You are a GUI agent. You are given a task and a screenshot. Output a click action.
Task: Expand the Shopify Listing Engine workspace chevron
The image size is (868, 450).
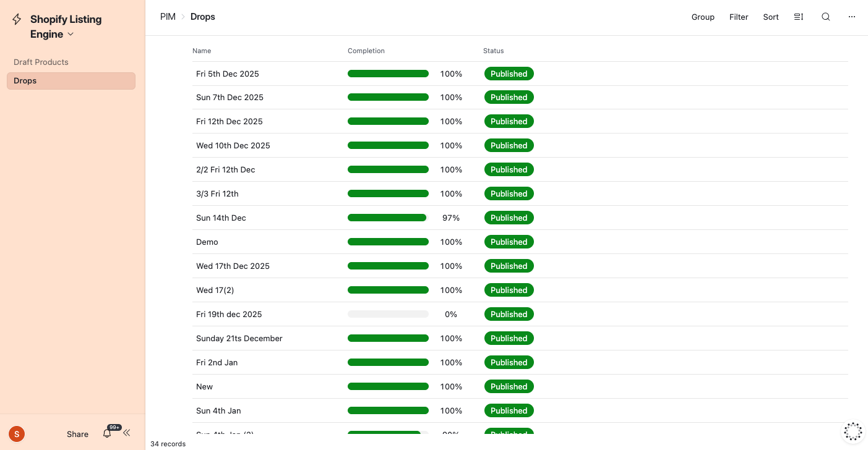70,34
